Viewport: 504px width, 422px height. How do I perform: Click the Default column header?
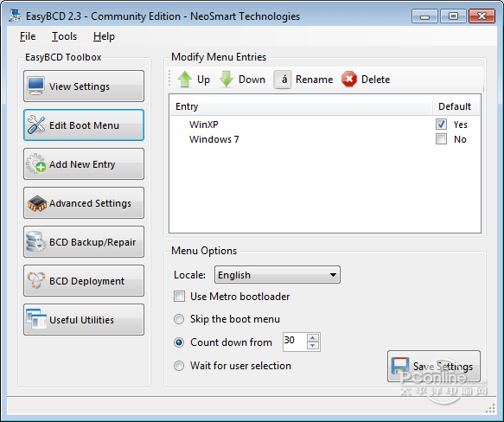tap(455, 106)
